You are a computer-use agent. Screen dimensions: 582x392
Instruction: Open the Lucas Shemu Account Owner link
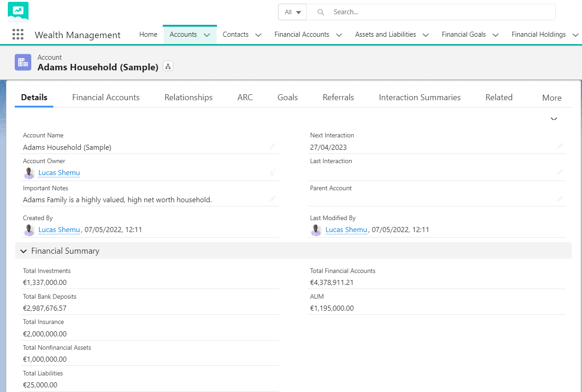point(59,173)
